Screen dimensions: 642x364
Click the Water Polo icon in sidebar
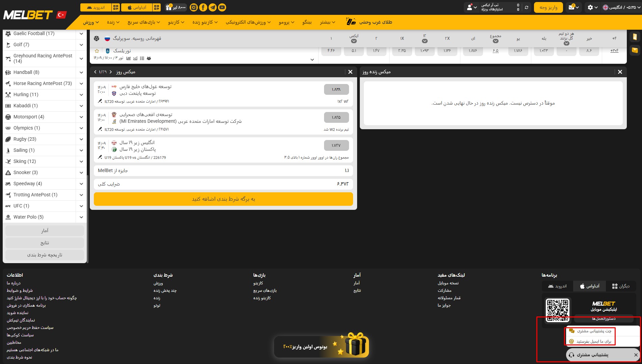(8, 217)
